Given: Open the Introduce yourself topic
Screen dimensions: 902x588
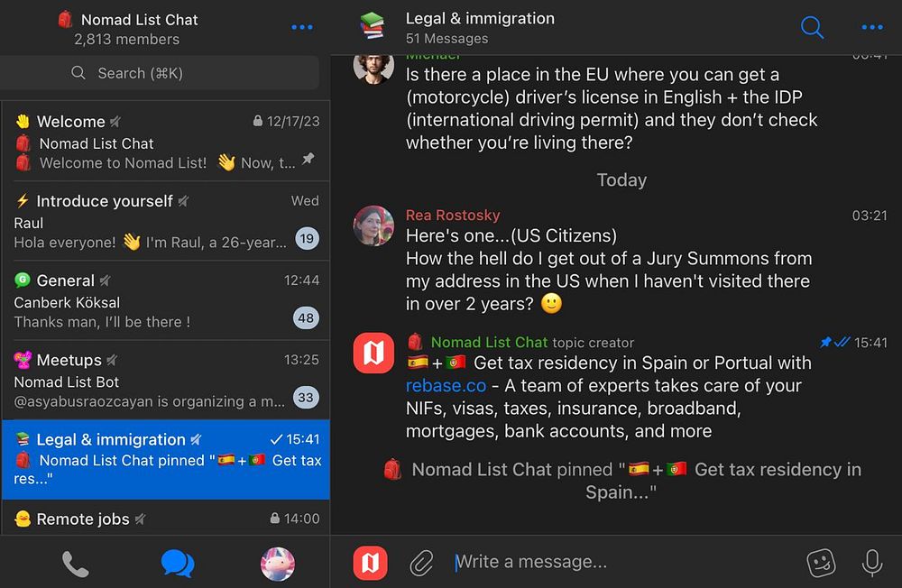Looking at the screenshot, I should click(x=166, y=222).
